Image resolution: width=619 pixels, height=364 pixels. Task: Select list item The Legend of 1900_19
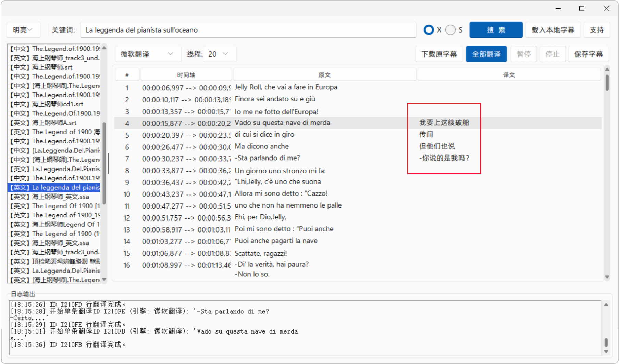coord(54,215)
